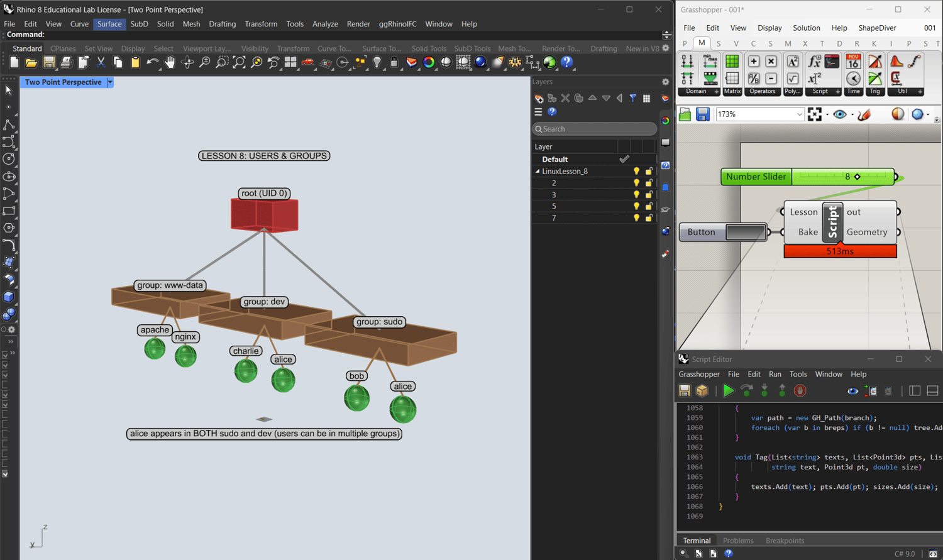
Task: Toggle lightbulb visibility of LinuxLesson_8 layer
Action: (636, 172)
